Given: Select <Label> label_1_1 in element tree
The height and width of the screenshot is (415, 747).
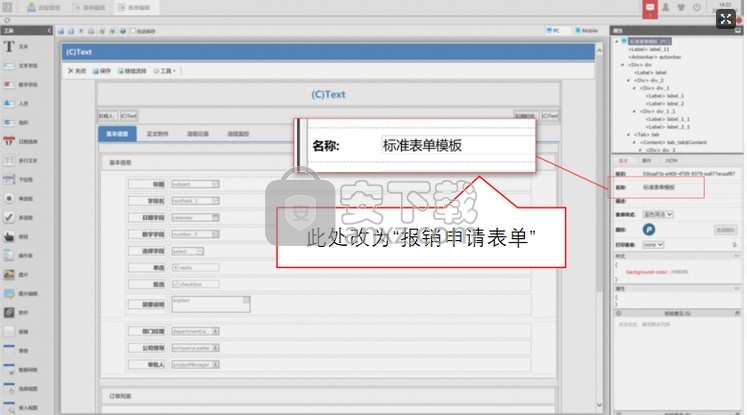Looking at the screenshot, I should point(668,119).
